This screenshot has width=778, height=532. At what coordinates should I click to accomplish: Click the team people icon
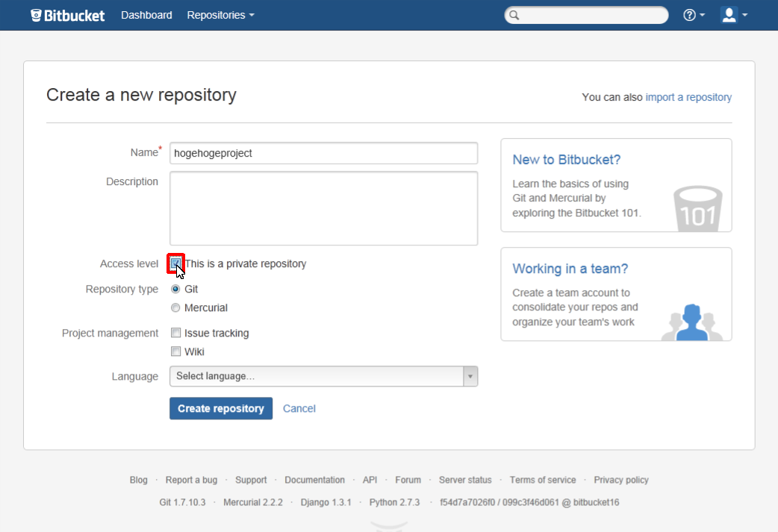coord(691,322)
